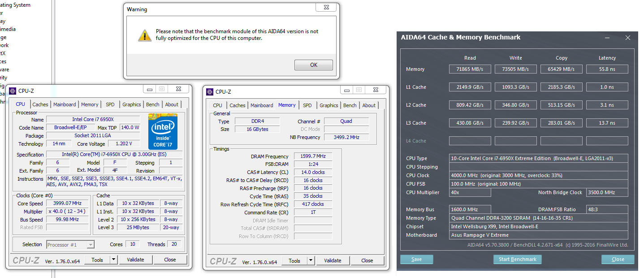Open the Graphics tab in CPU-Z
Viewport: 644px width, 278px height.
[131, 104]
